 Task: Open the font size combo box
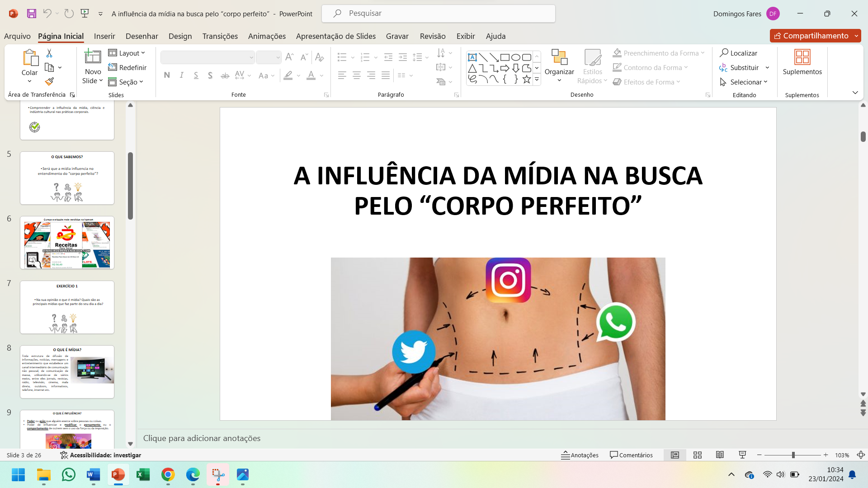point(269,57)
